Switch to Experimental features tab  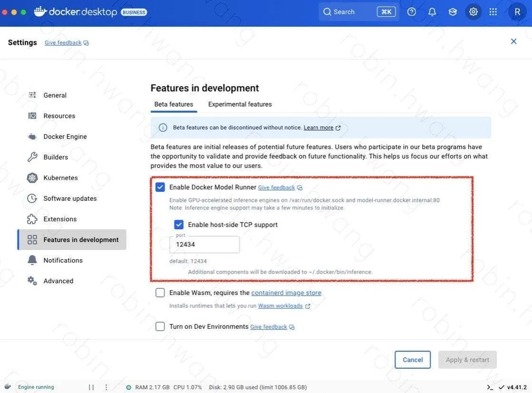[x=240, y=104]
